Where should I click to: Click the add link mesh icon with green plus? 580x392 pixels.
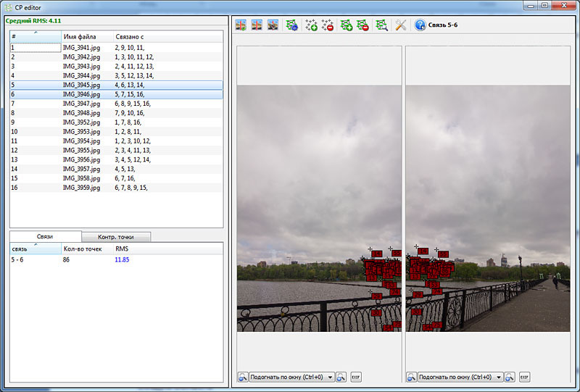point(347,25)
